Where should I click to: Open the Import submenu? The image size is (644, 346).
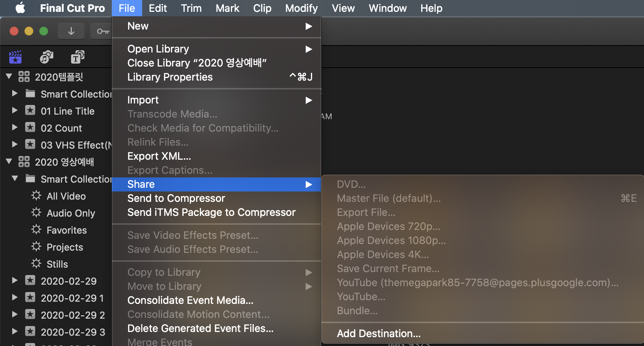(x=217, y=100)
